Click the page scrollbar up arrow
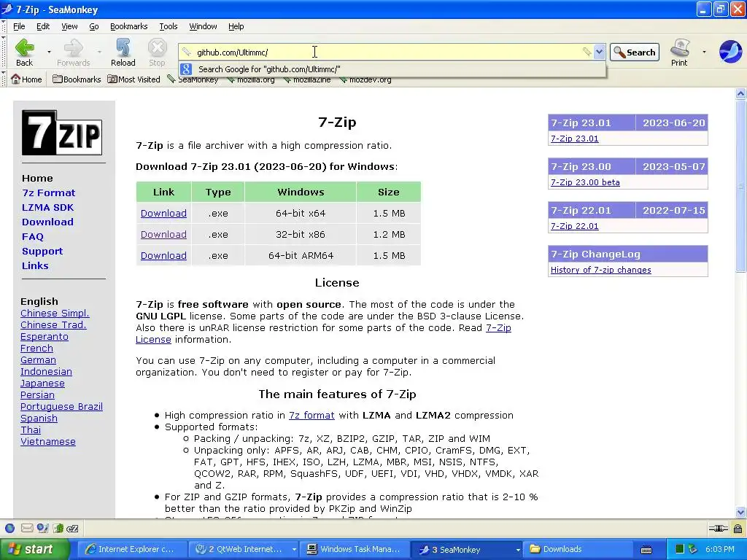Screen dimensions: 747x560 click(x=741, y=93)
